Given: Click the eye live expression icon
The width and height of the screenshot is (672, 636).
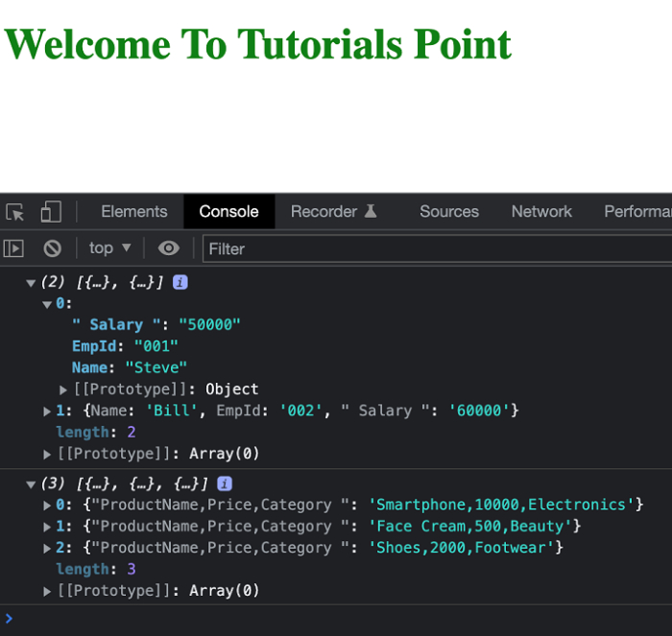Looking at the screenshot, I should 169,248.
